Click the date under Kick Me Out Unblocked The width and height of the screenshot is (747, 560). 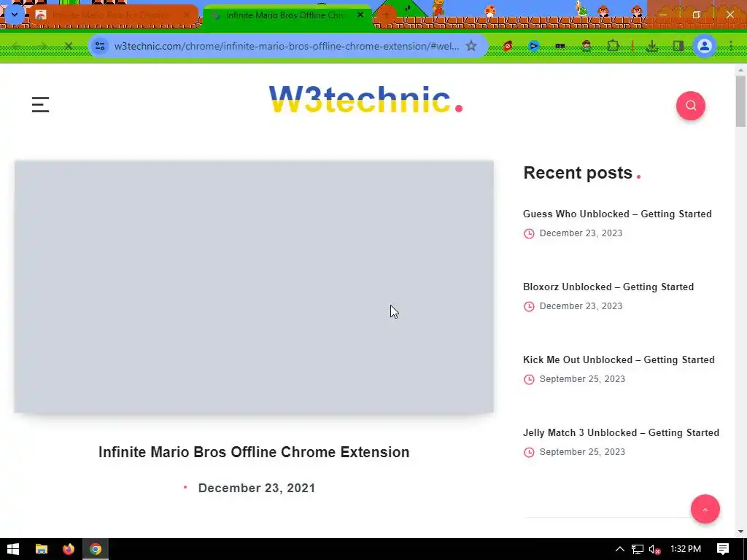tap(582, 379)
